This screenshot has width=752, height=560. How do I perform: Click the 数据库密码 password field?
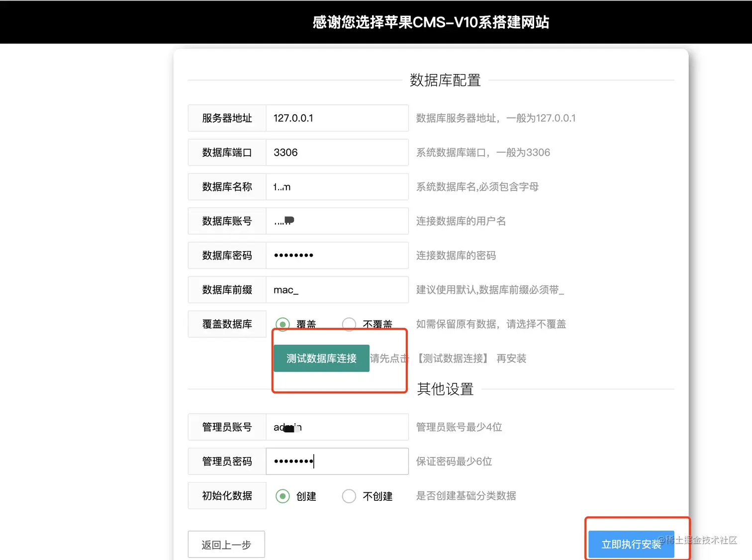pyautogui.click(x=337, y=255)
